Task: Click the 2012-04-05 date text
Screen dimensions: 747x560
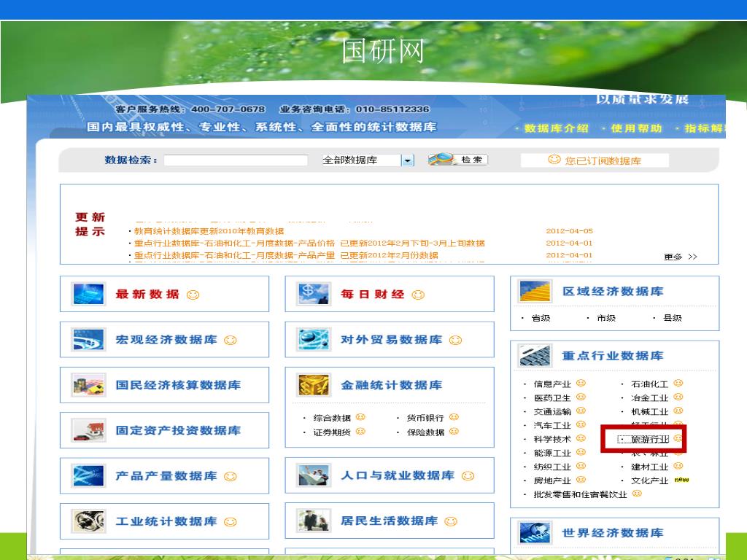Action: pyautogui.click(x=569, y=231)
